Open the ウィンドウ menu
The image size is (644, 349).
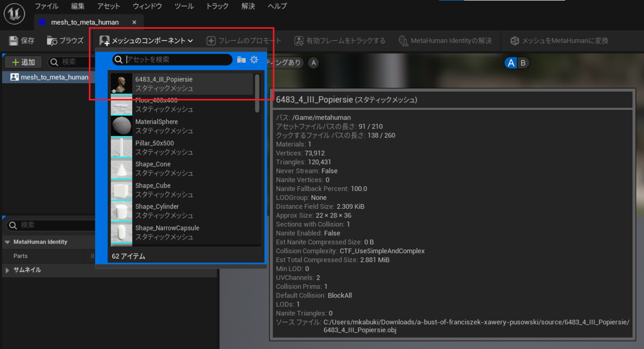pyautogui.click(x=148, y=6)
